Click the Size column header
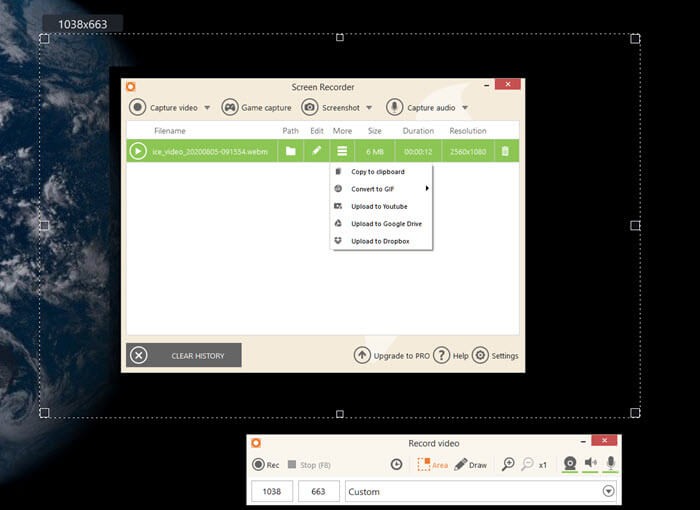700x510 pixels. tap(375, 131)
